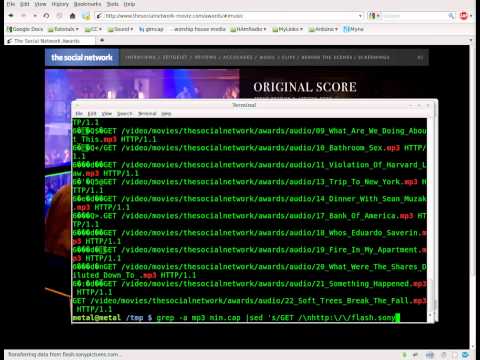This screenshot has height=360, width=480.
Task: Expand the Sound bookmarks folder
Action: (x=120, y=29)
